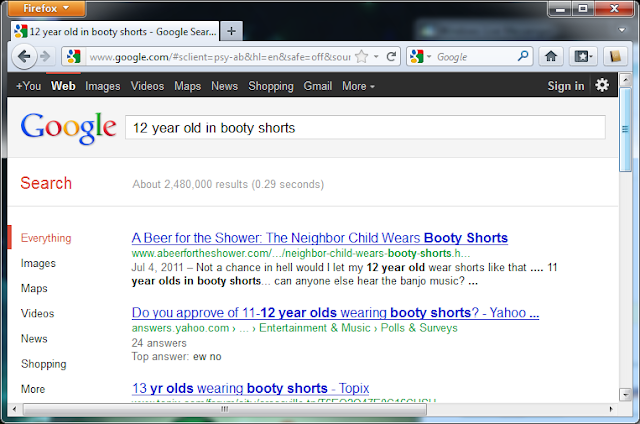The width and height of the screenshot is (640, 424).
Task: Click the vertical scrollbar thumb
Action: pos(625,129)
